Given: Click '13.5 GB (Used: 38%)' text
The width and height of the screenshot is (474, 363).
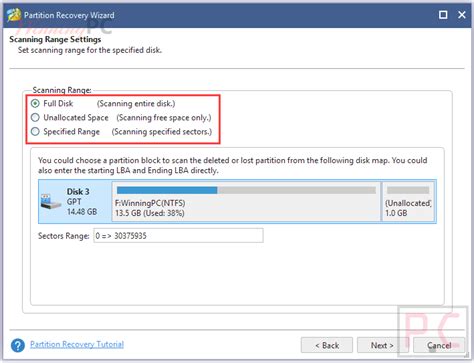Looking at the screenshot, I should (150, 213).
